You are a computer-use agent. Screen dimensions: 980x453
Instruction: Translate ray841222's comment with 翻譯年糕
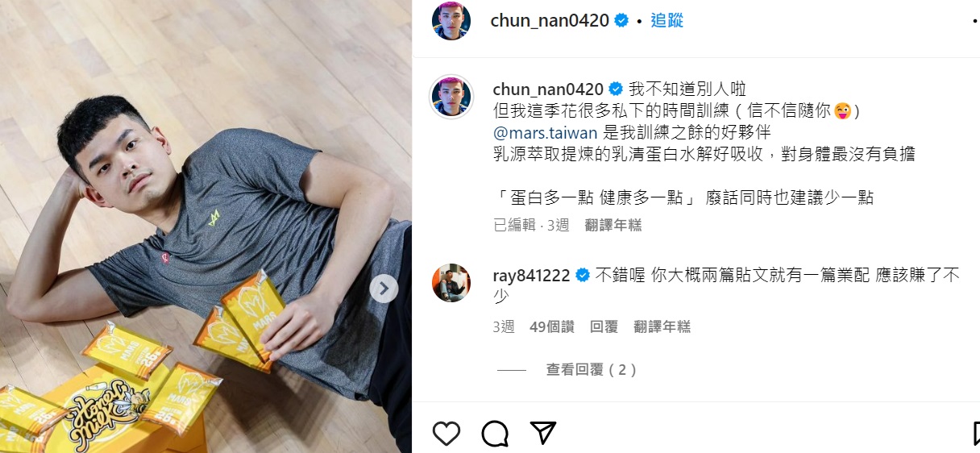pyautogui.click(x=662, y=326)
